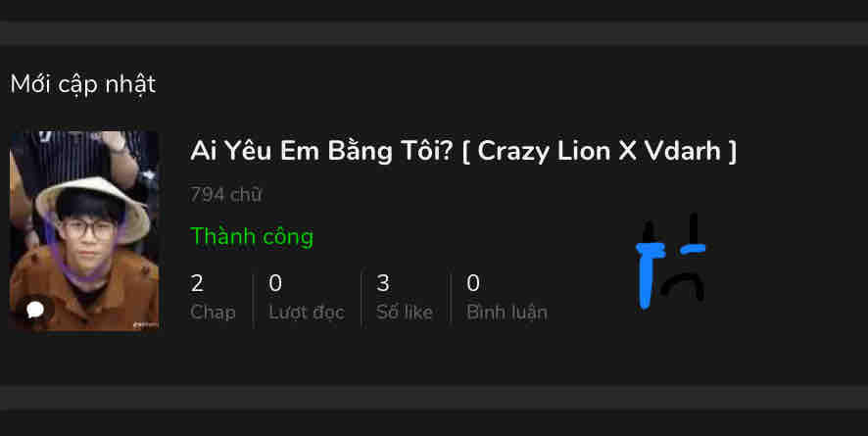The width and height of the screenshot is (868, 436).
Task: Click the green Thành công status
Action: (x=252, y=237)
